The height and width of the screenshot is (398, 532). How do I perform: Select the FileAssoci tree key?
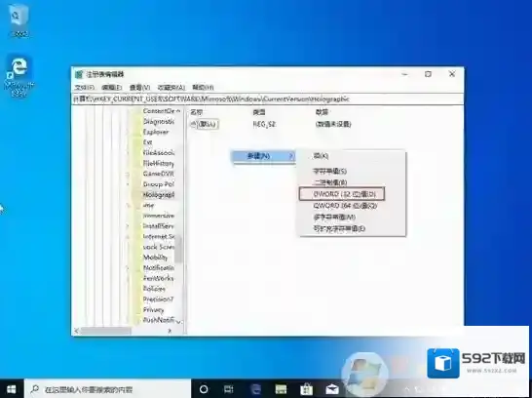[159, 153]
